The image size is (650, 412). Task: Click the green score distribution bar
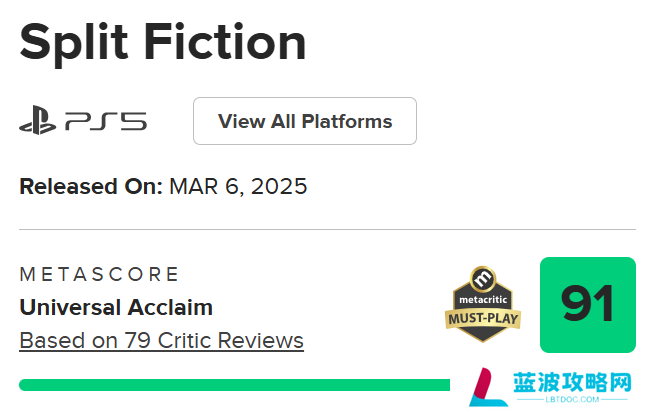click(234, 385)
